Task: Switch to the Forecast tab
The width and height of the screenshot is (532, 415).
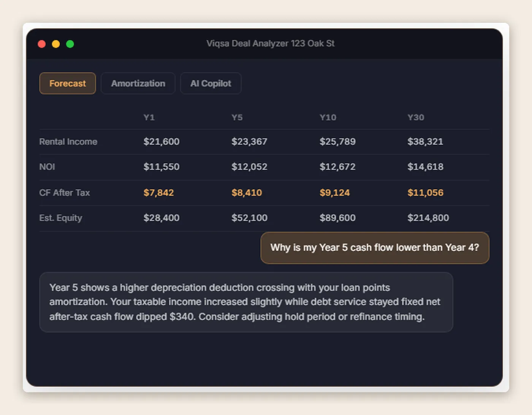Action: pos(68,83)
